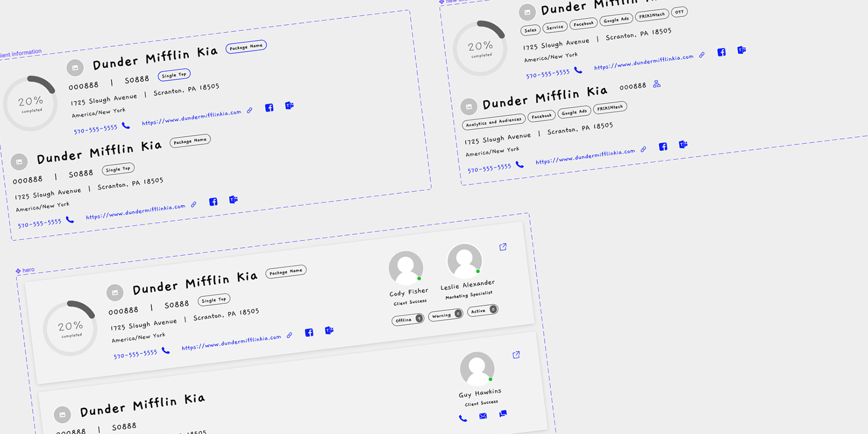The height and width of the screenshot is (434, 868).
Task: Click Guy Hawkins's avatar
Action: (477, 368)
